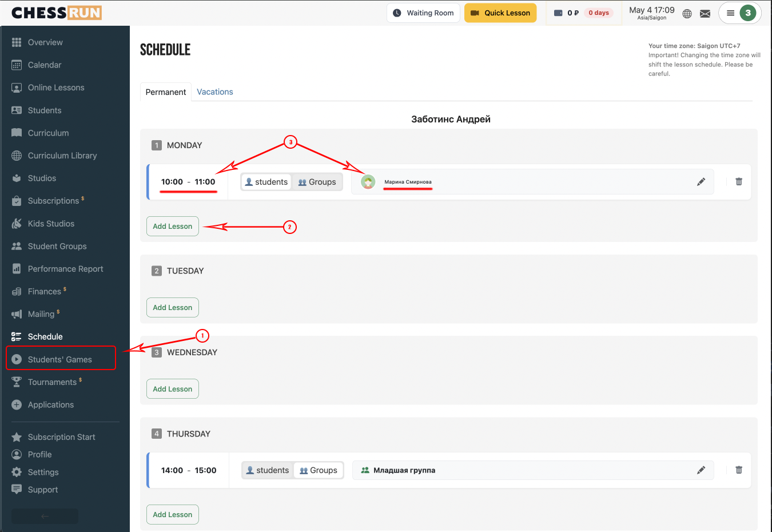Click the Waiting Room button

coord(423,13)
